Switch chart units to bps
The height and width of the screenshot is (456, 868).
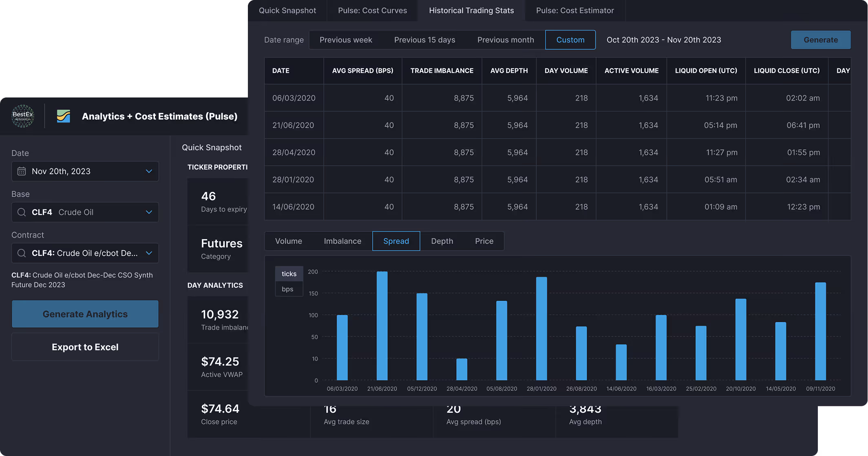click(287, 289)
